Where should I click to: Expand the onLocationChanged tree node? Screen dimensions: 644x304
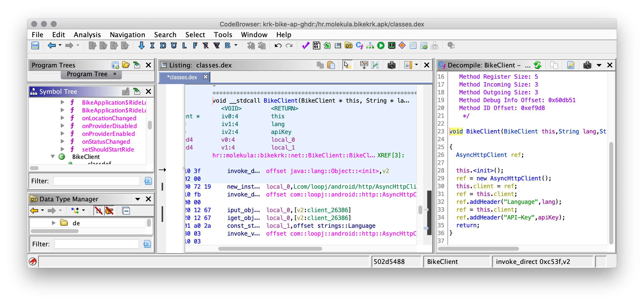[x=62, y=118]
